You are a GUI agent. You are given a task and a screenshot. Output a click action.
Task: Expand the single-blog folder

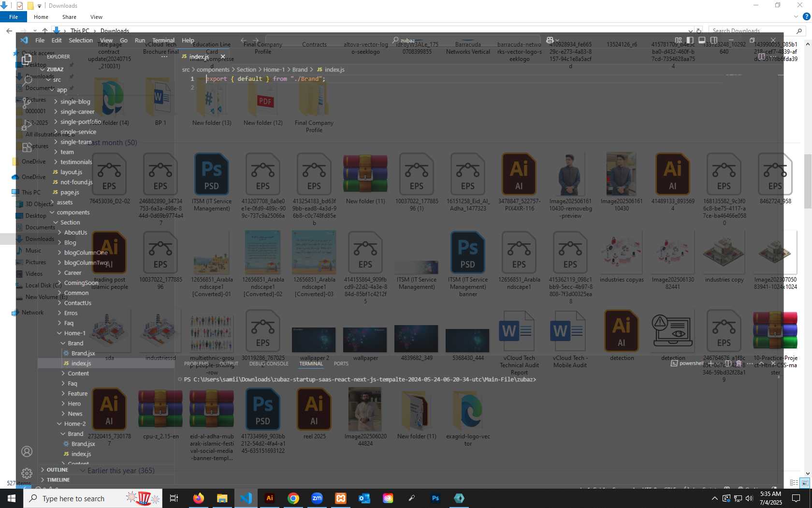click(x=75, y=102)
